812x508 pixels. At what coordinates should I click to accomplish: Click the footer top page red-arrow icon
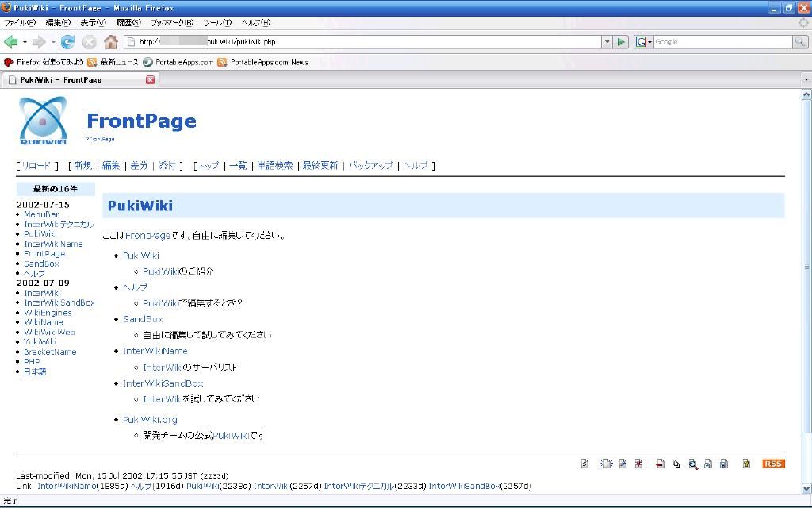click(660, 464)
